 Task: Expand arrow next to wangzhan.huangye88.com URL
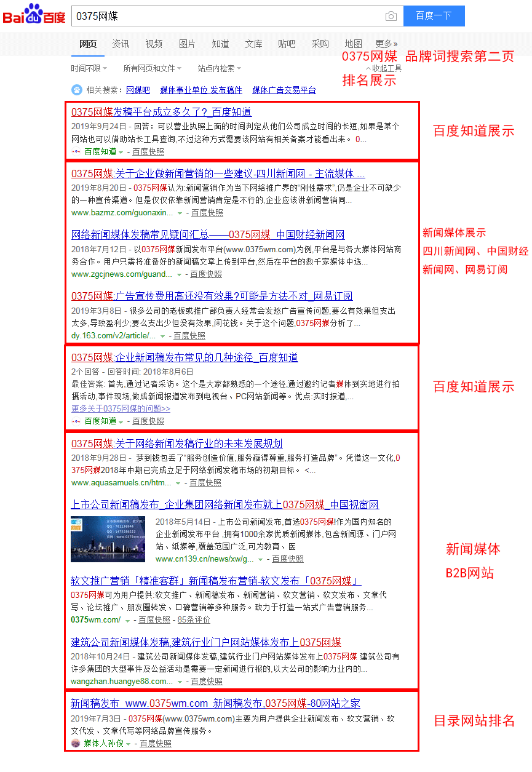tap(180, 682)
